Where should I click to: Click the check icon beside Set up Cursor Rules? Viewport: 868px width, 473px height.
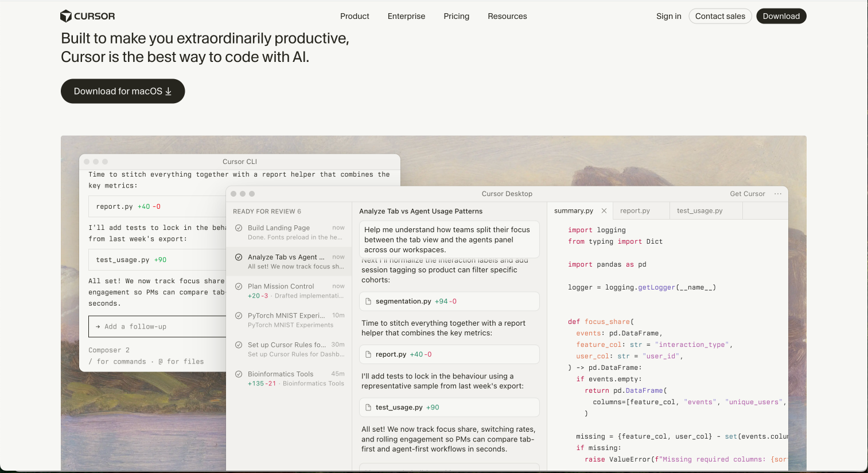239,345
